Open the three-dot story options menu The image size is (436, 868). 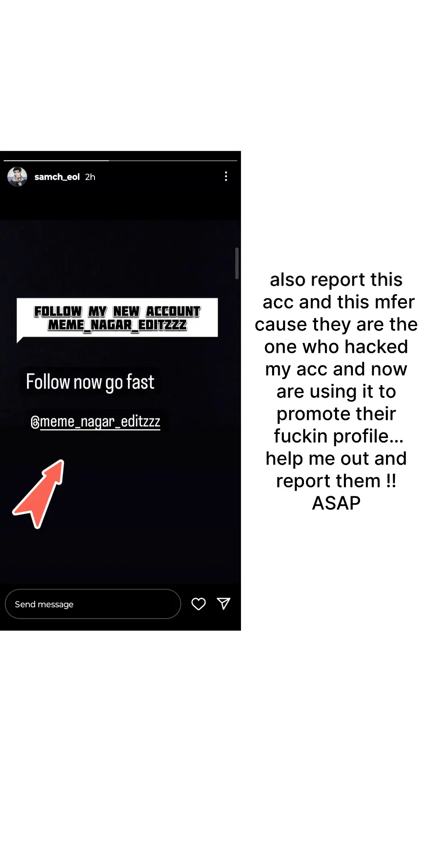click(226, 176)
